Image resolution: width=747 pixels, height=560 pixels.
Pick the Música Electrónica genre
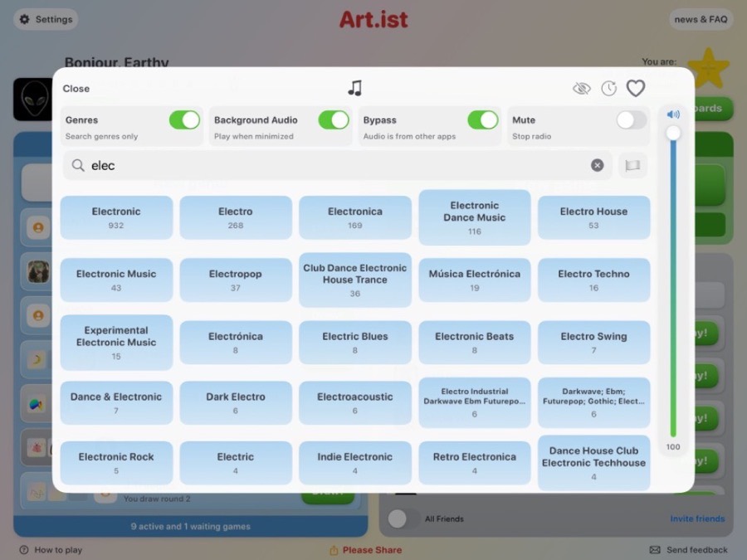(x=475, y=280)
